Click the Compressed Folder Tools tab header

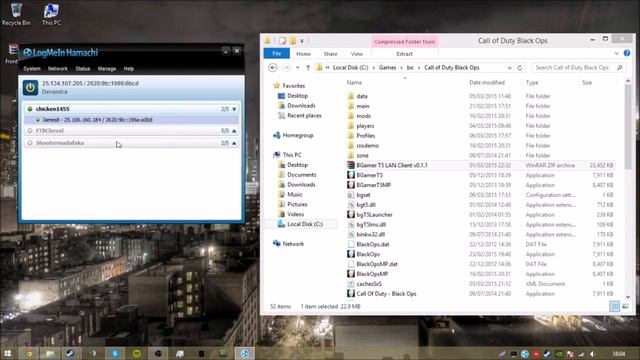[404, 42]
